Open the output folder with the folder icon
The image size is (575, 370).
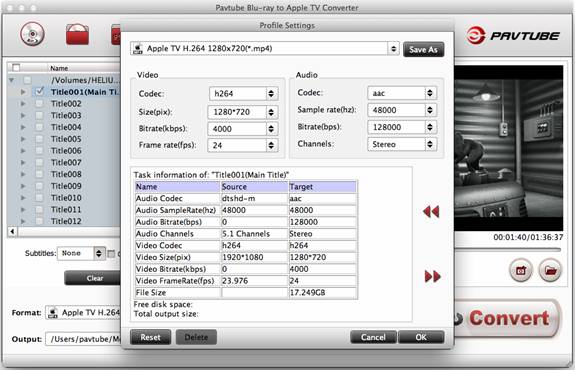coord(550,271)
